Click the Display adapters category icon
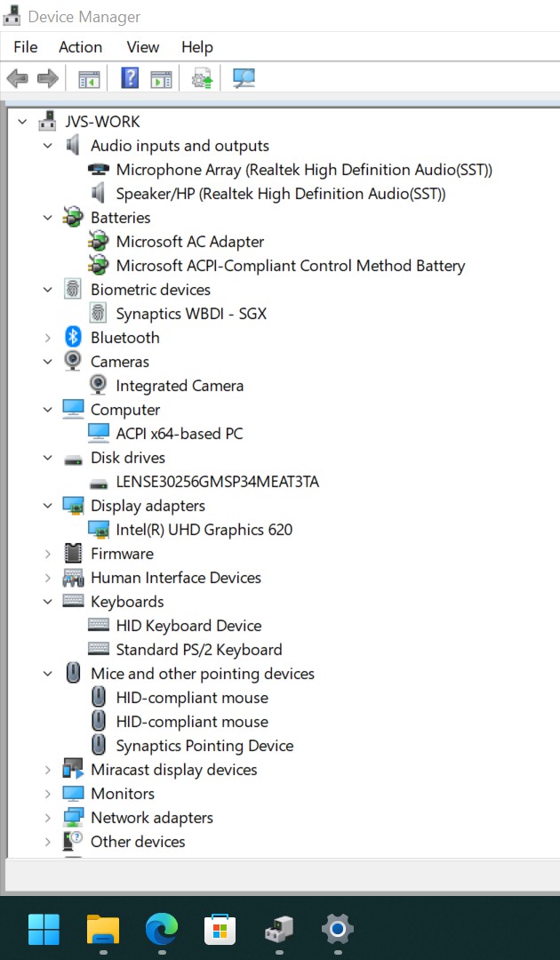This screenshot has height=960, width=560. [x=73, y=506]
